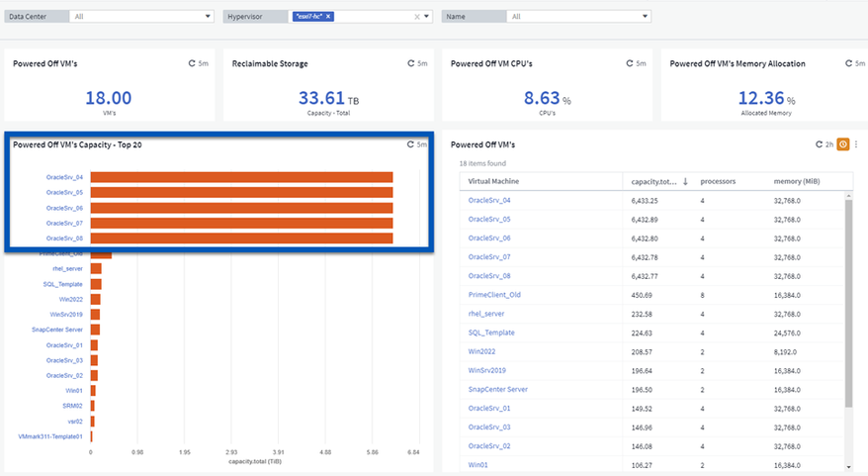The height and width of the screenshot is (476, 868).
Task: Click the capacity.total sort arrow
Action: 685,182
